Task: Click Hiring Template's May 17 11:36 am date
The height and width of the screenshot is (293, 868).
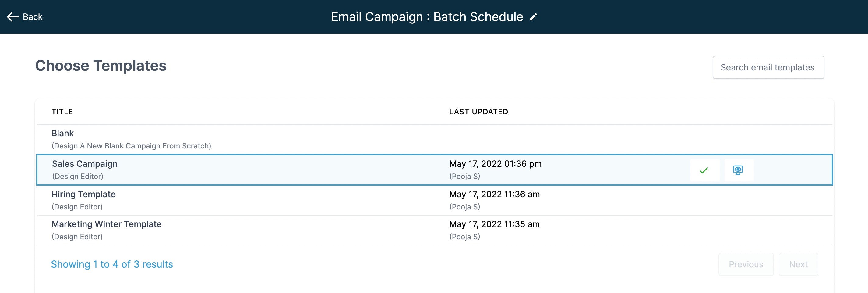Action: [x=494, y=195]
